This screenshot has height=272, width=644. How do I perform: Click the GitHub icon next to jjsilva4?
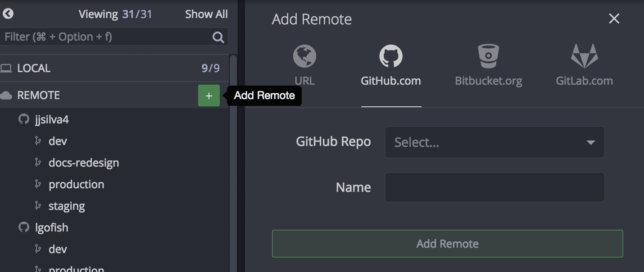[x=23, y=119]
